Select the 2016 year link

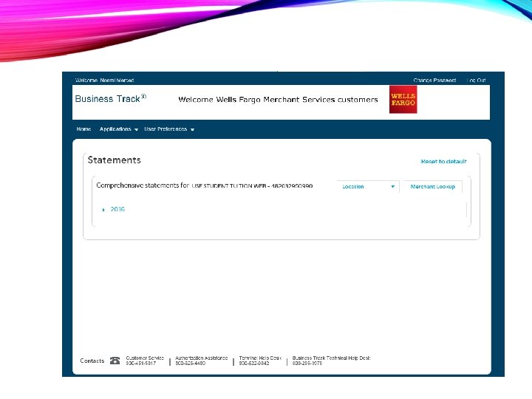pos(117,209)
